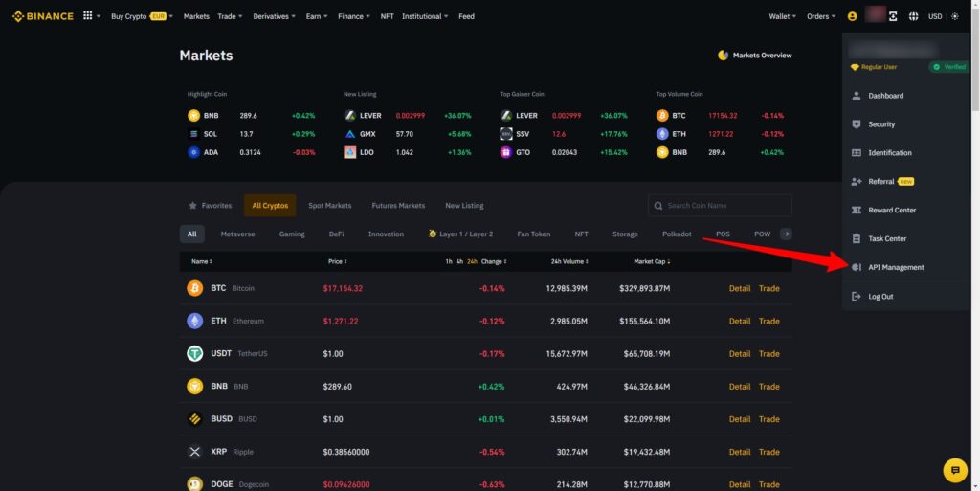Open Detail link for XRP row

pyautogui.click(x=740, y=452)
